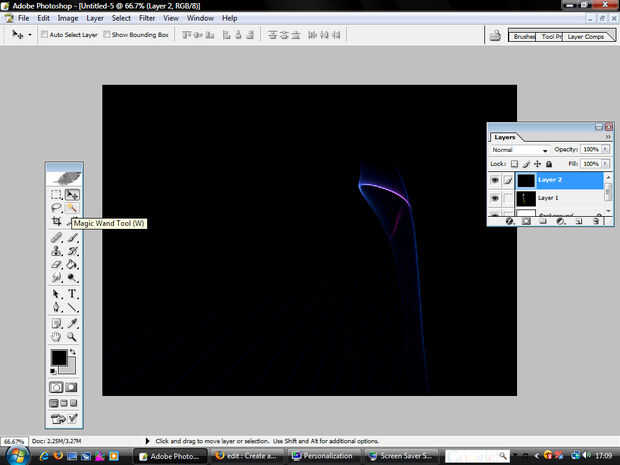
Task: Toggle lock all padlock icon
Action: (x=549, y=164)
